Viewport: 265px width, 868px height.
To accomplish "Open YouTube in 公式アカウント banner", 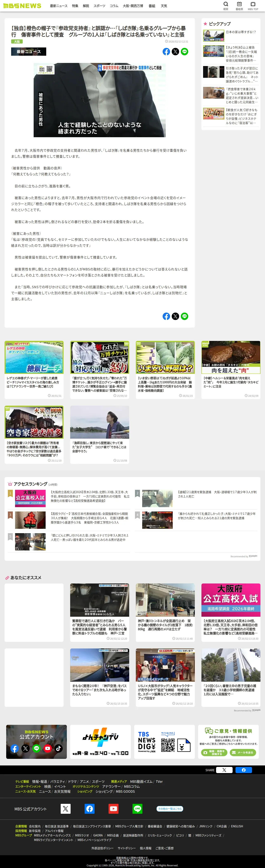I will tap(47, 748).
